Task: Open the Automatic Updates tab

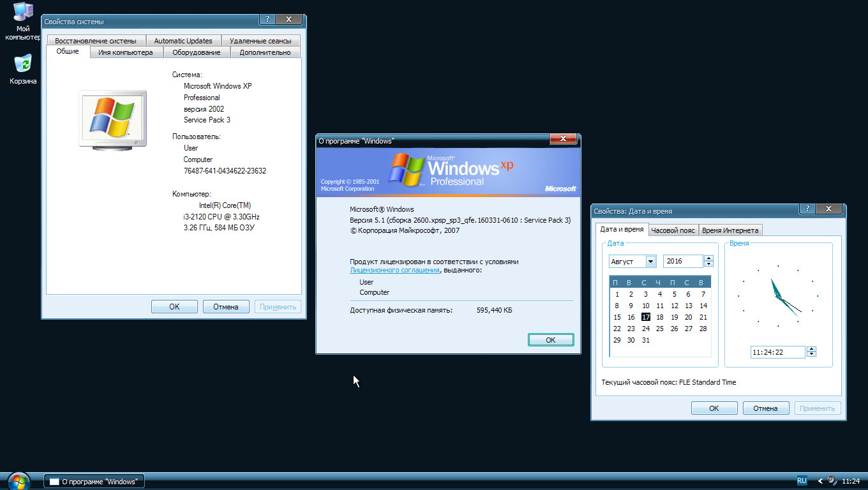Action: coord(183,40)
